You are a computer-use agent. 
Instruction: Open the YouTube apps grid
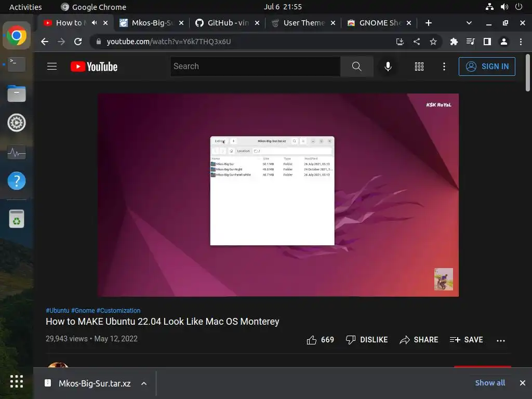419,66
